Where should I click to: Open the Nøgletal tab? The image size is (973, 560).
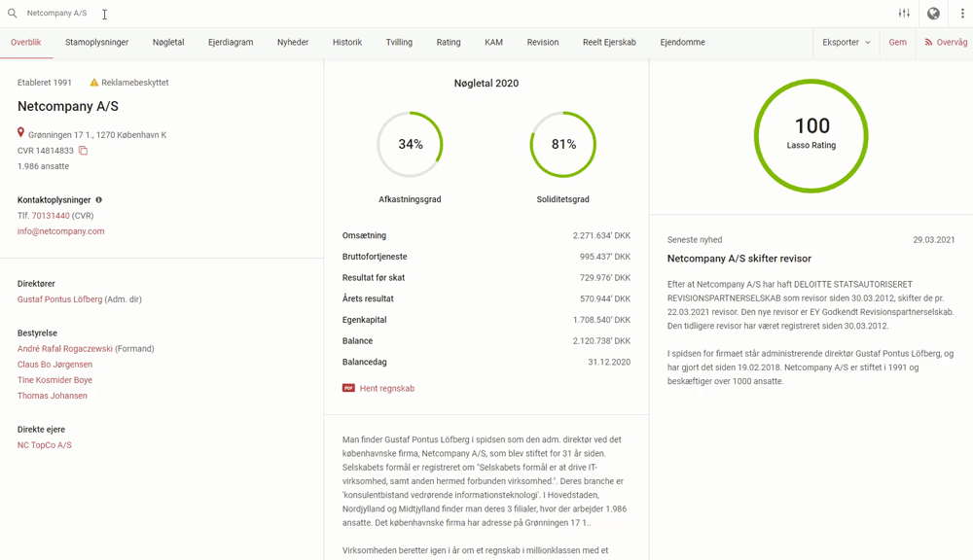tap(168, 42)
